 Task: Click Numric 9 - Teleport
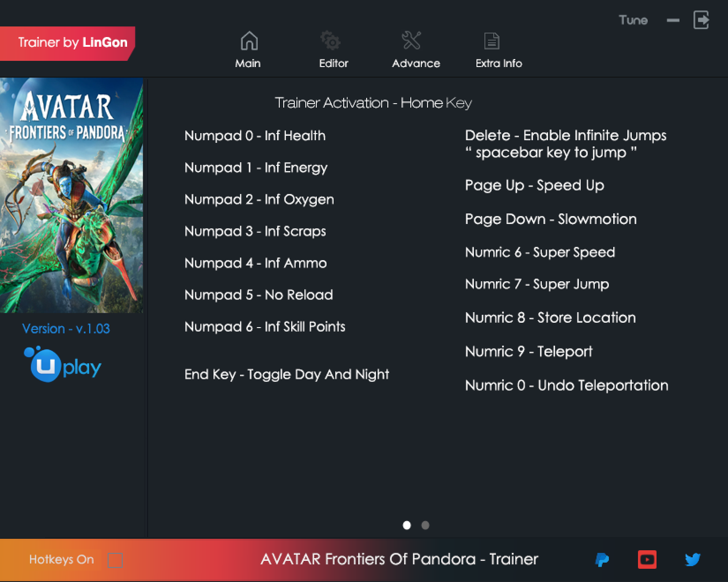pos(529,352)
